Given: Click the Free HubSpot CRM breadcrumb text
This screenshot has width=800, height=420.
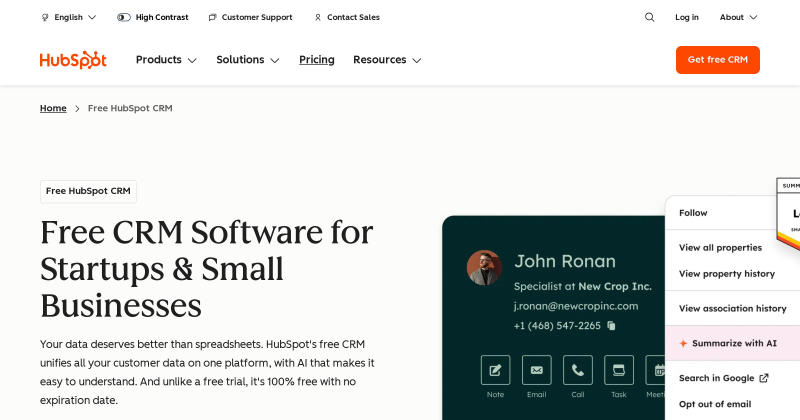Looking at the screenshot, I should 130,108.
